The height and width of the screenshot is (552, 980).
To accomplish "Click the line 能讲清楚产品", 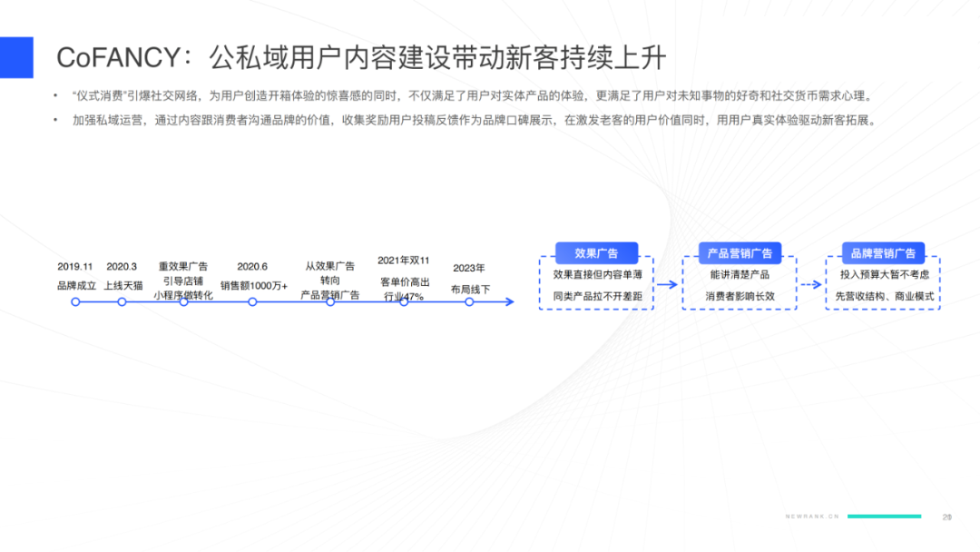I will point(740,274).
